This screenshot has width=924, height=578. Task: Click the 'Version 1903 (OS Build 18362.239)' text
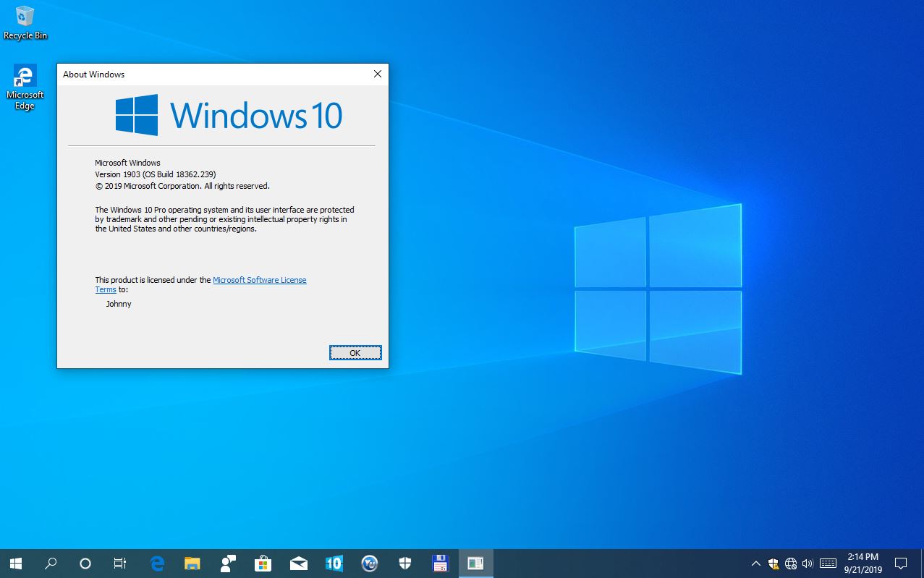156,174
